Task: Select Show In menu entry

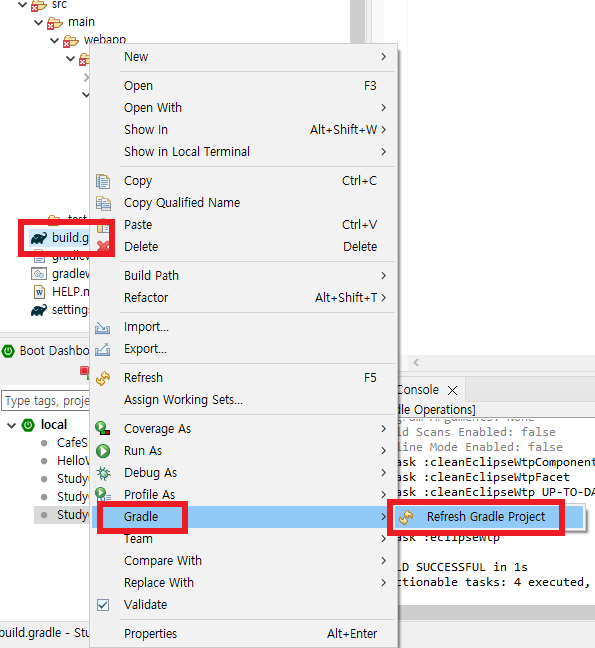Action: point(244,130)
